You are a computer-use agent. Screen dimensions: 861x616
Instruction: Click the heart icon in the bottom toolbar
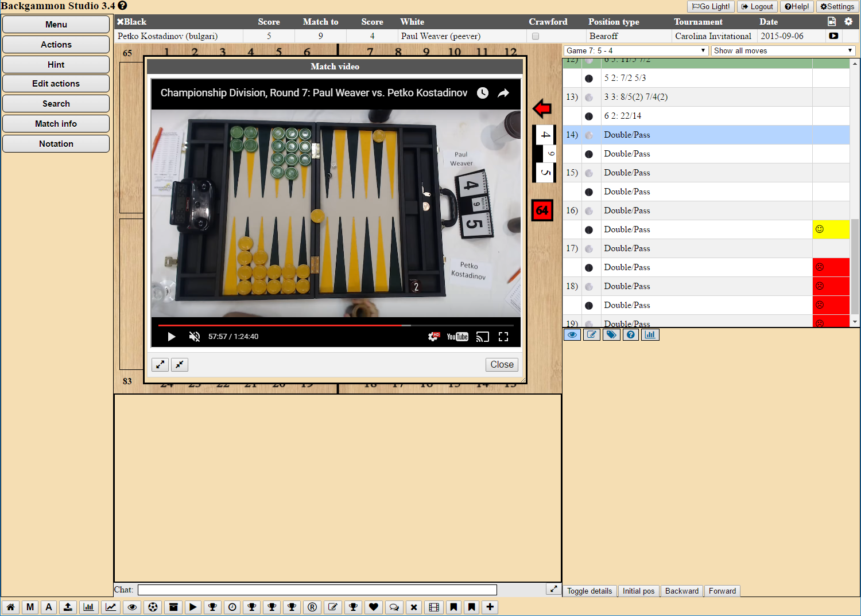click(374, 607)
